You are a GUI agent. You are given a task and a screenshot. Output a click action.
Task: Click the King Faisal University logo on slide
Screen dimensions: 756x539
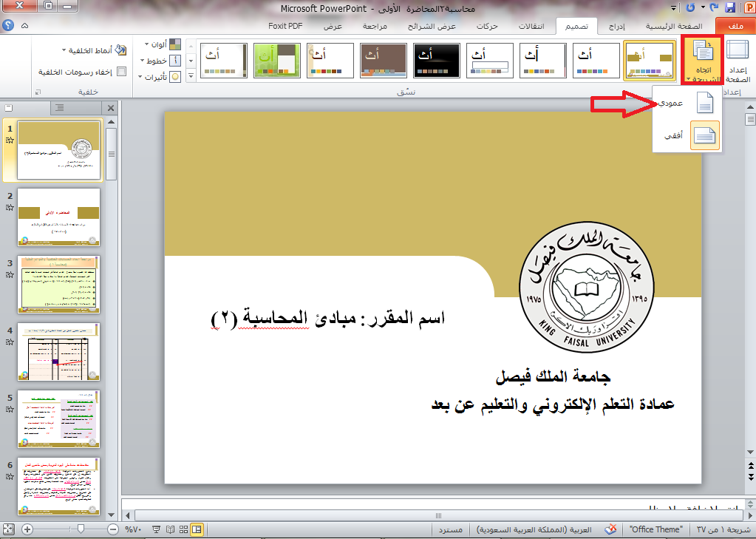587,287
